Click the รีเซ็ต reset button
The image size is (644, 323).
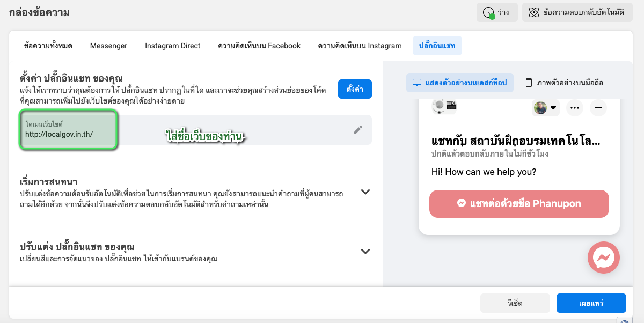tap(515, 303)
